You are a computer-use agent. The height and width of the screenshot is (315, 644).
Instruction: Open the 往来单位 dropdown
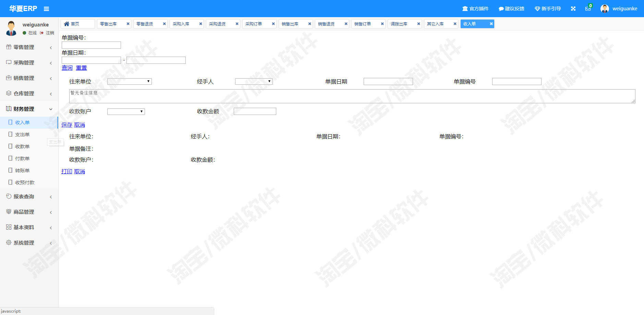(130, 81)
